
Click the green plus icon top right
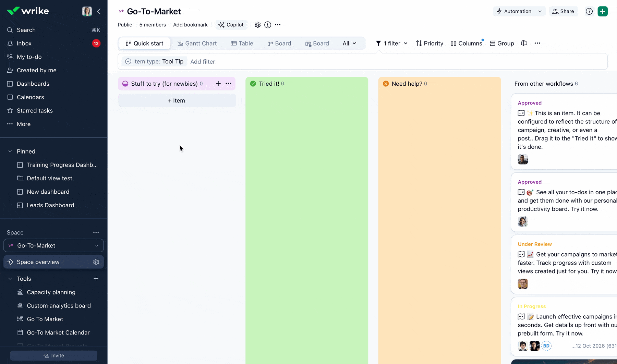coord(603,11)
